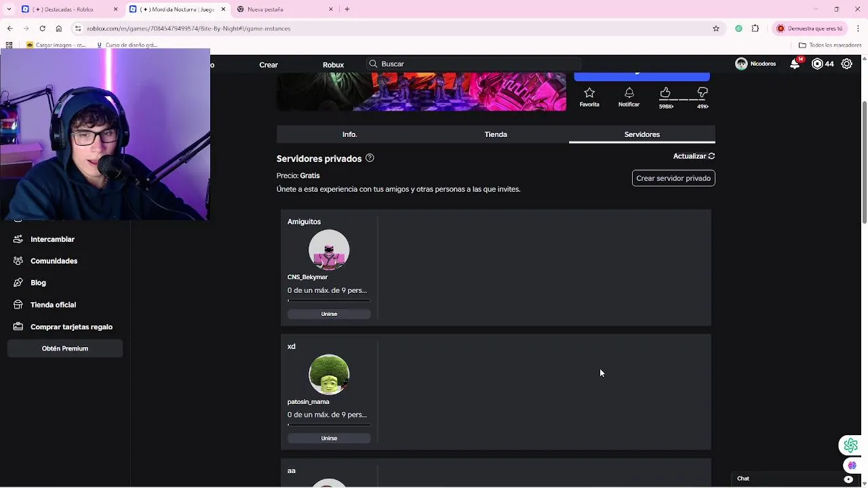868x488 pixels.
Task: Click the game banner thumbnail image
Action: (x=421, y=91)
